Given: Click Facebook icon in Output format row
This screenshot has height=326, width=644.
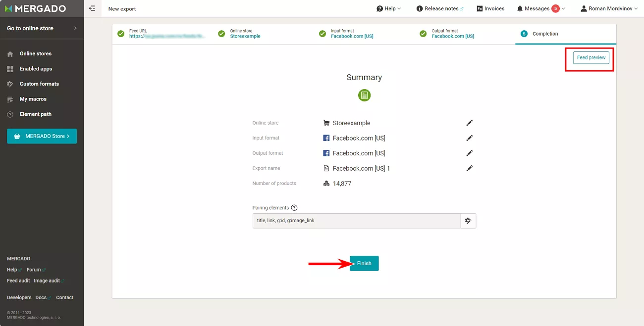Looking at the screenshot, I should (326, 153).
